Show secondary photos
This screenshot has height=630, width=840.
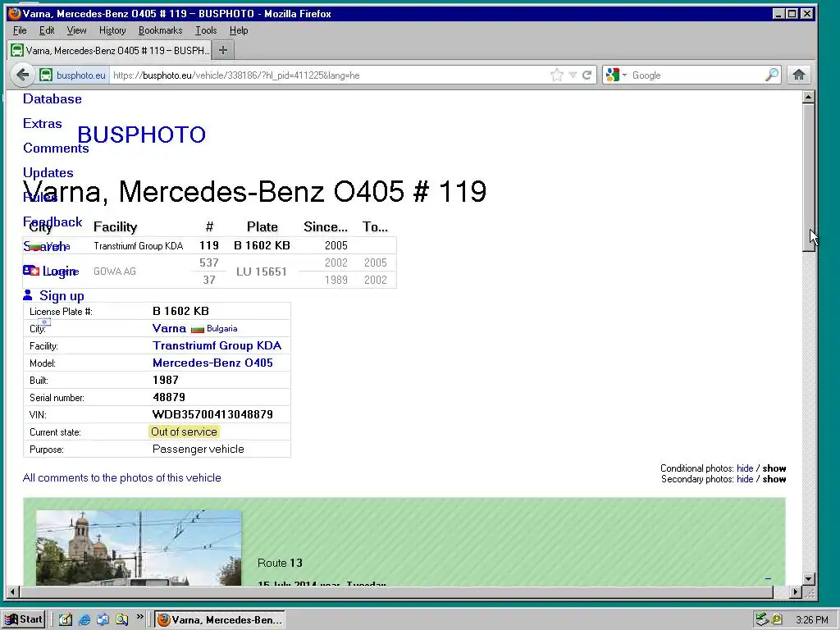pyautogui.click(x=774, y=479)
